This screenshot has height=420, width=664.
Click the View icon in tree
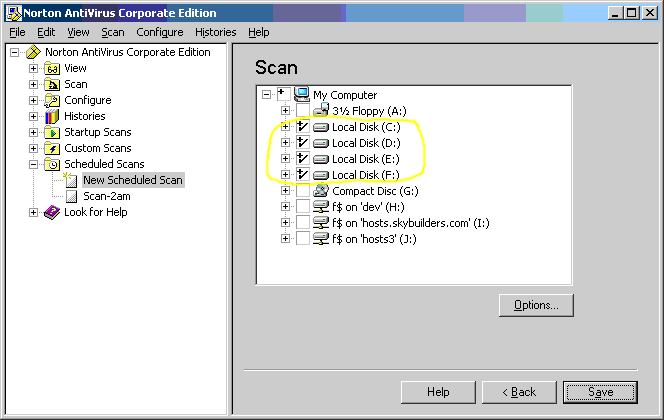[x=51, y=68]
